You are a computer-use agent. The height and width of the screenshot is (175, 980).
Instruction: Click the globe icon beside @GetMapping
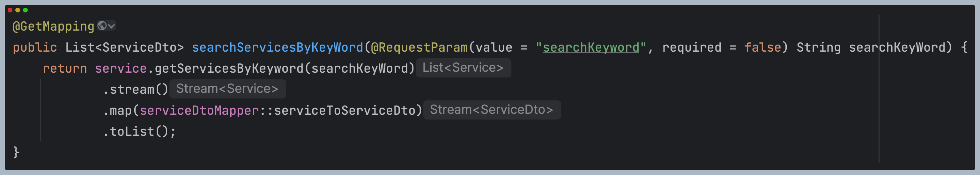101,26
